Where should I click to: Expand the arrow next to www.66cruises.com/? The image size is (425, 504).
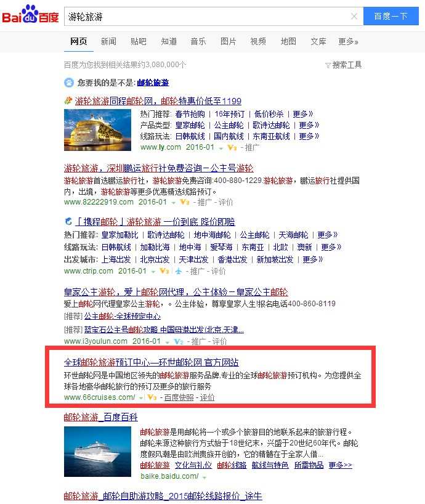140,398
